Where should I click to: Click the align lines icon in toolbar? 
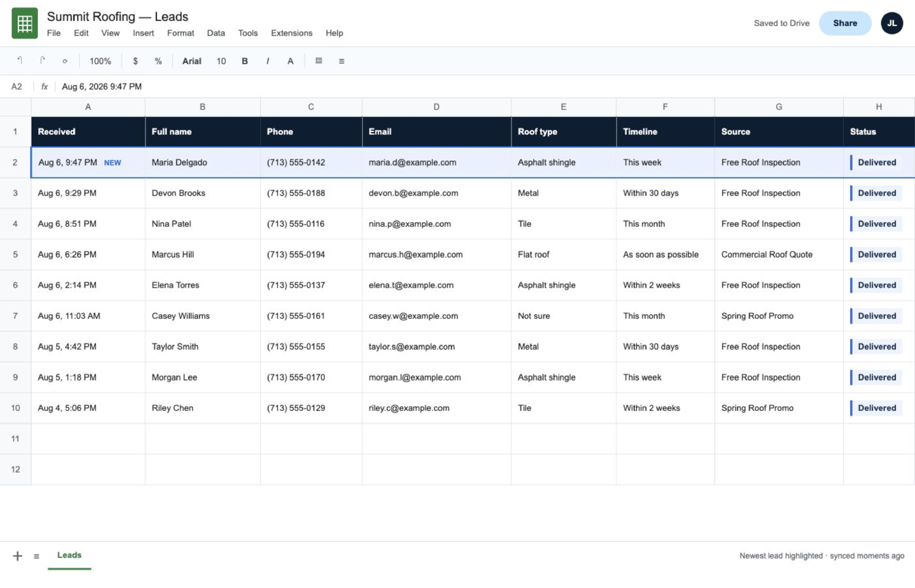tap(342, 61)
